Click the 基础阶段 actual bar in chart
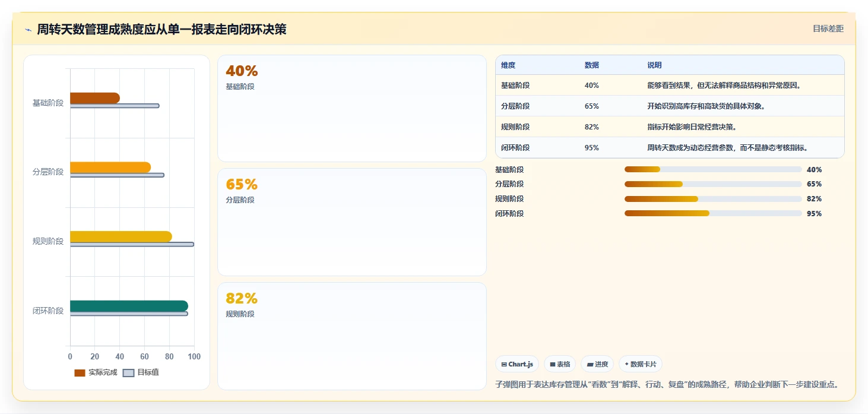The image size is (868, 414). coord(95,98)
